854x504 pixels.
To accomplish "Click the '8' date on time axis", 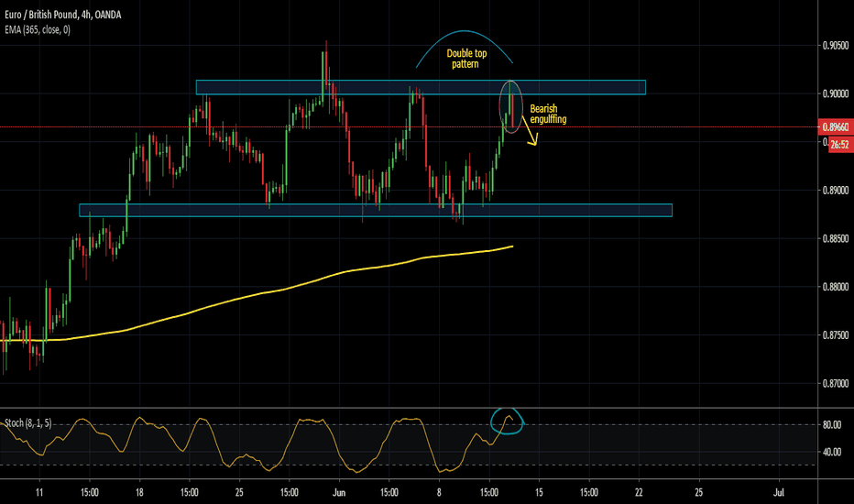I will point(439,493).
